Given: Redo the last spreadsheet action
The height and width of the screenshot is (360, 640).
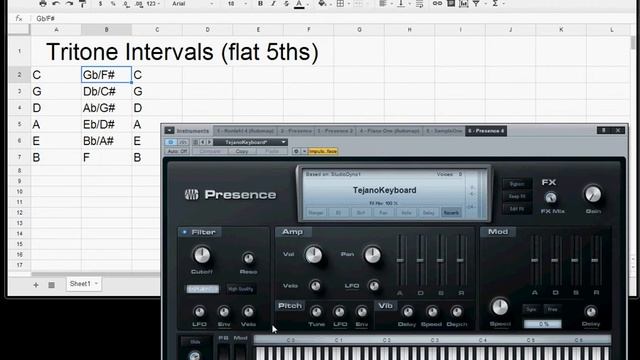Looking at the screenshot, I should [x=69, y=4].
